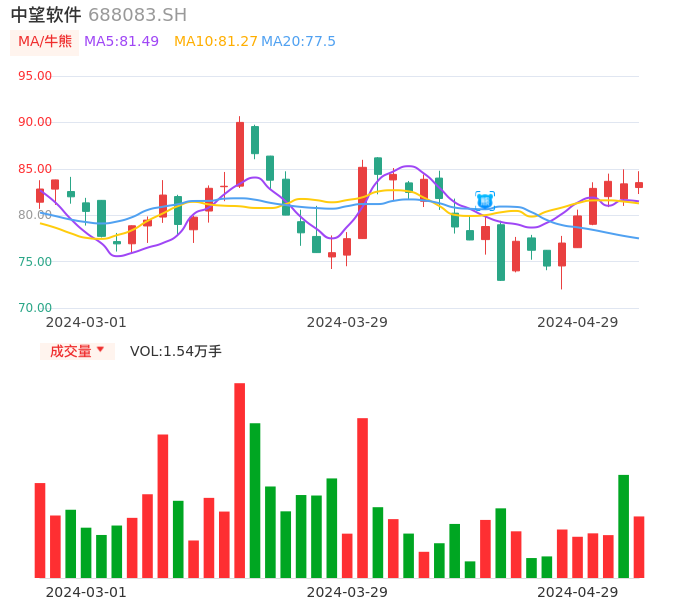Click the 75.00 price axis label
This screenshot has width=686, height=606.
tap(35, 262)
